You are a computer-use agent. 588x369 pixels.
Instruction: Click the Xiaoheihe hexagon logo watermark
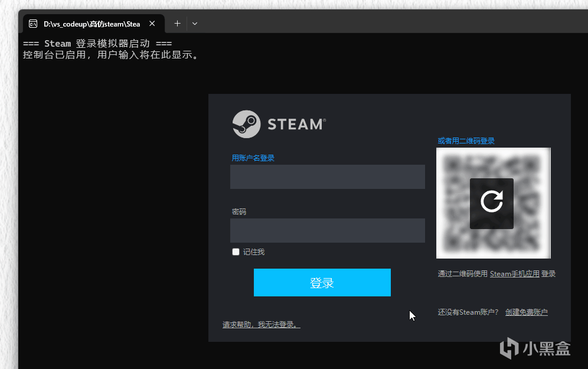click(509, 350)
